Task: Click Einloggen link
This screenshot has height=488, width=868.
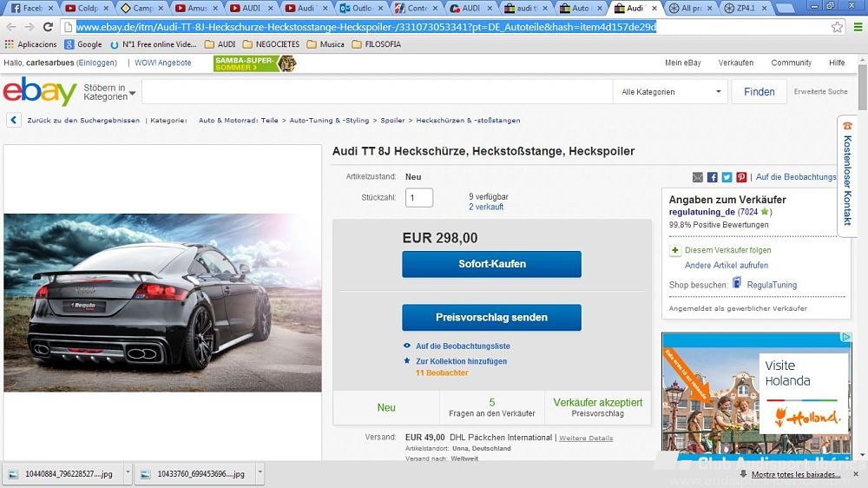Action: (x=96, y=63)
